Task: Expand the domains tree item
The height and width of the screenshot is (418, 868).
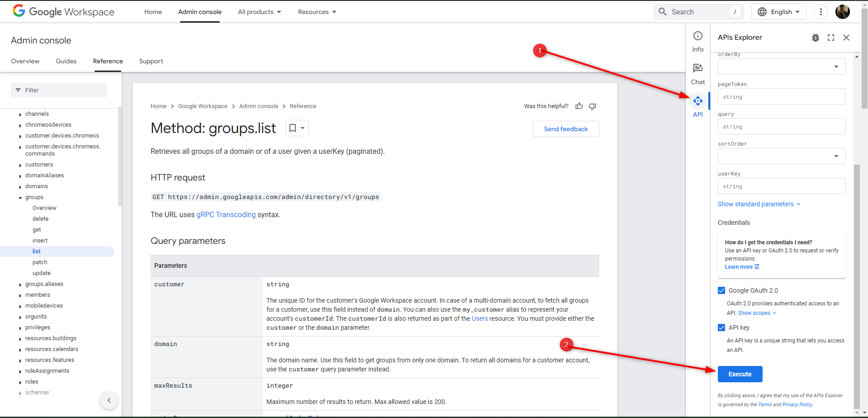Action: [x=20, y=187]
